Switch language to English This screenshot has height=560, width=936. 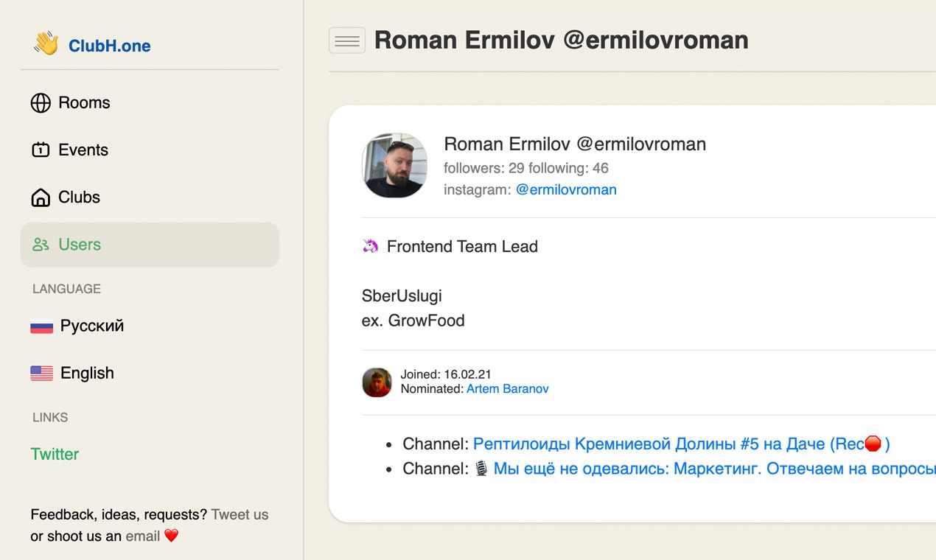87,373
